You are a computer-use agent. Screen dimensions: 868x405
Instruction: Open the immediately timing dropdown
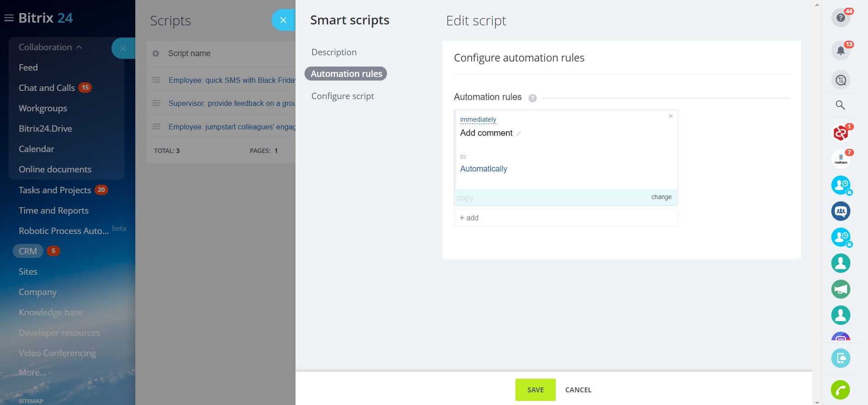(x=478, y=119)
